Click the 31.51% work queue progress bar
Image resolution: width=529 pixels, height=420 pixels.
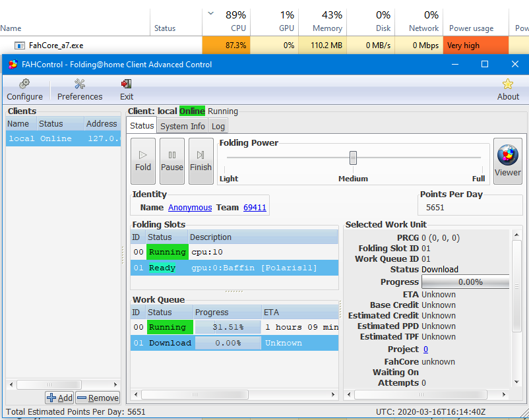[x=228, y=327]
